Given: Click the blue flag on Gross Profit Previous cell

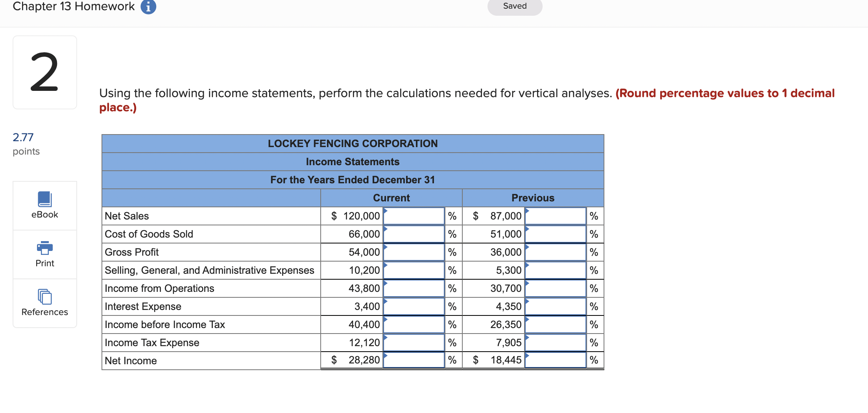Looking at the screenshot, I should click(x=527, y=248).
